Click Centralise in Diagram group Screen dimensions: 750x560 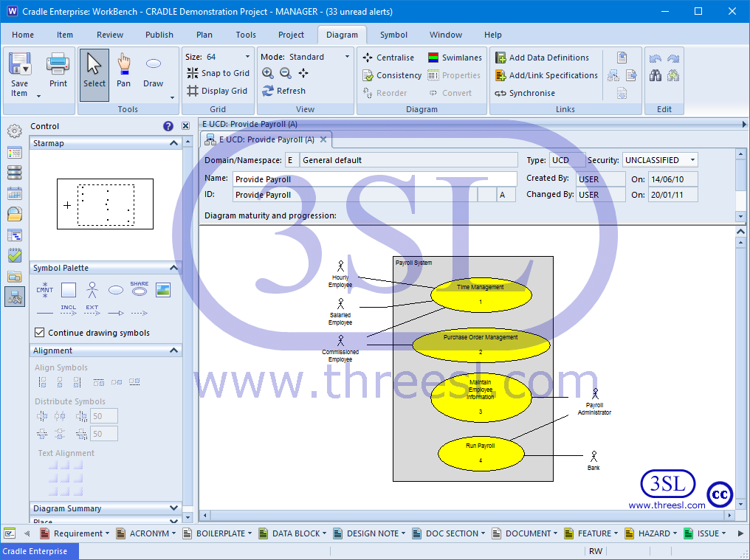point(388,58)
